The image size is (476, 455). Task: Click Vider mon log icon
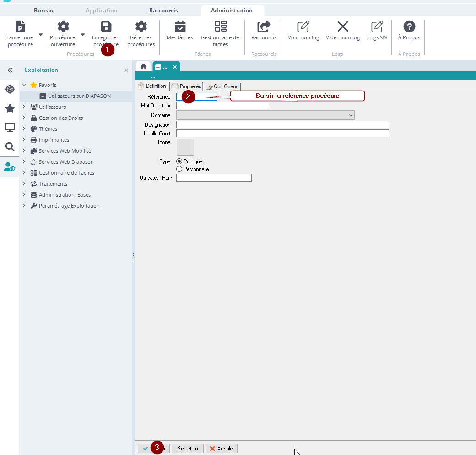pos(342,27)
